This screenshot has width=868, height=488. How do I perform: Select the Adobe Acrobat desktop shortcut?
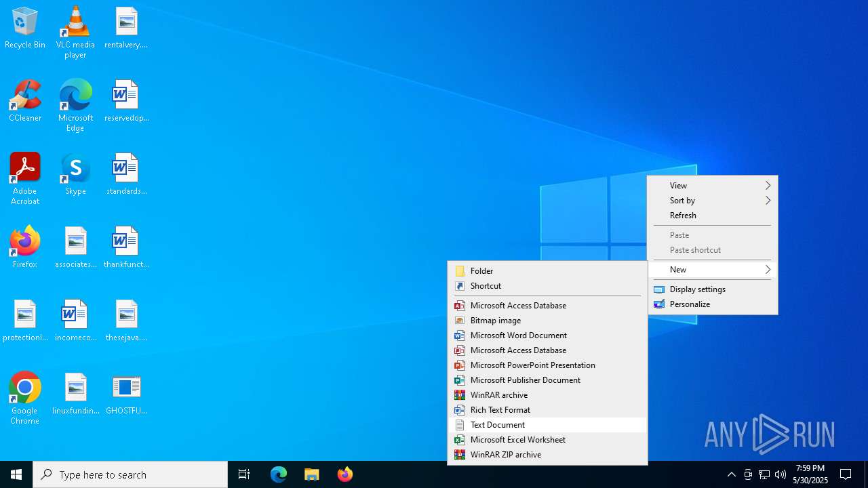click(25, 179)
